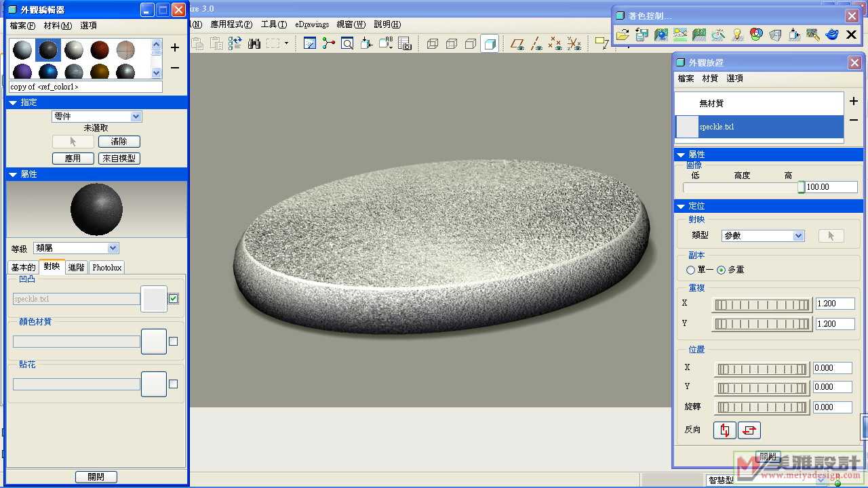868x488 pixels.
Task: Select the orange-brown sphere material swatch
Action: 100,71
